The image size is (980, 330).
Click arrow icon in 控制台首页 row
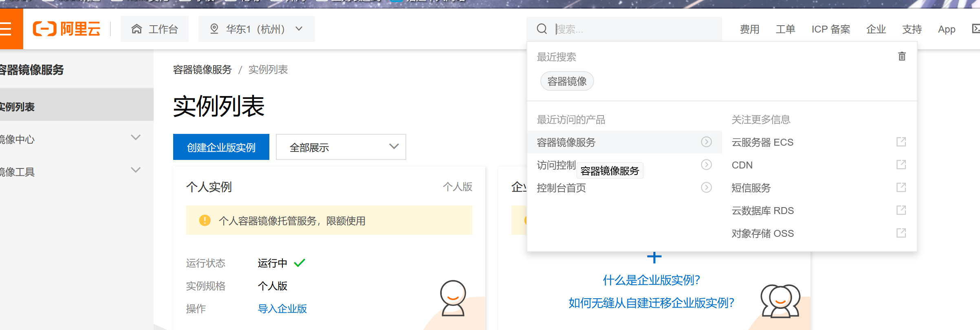tap(706, 187)
